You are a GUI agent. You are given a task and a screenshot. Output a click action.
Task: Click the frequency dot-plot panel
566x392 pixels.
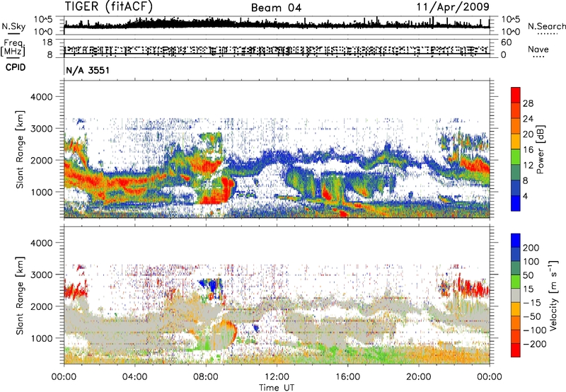click(277, 49)
